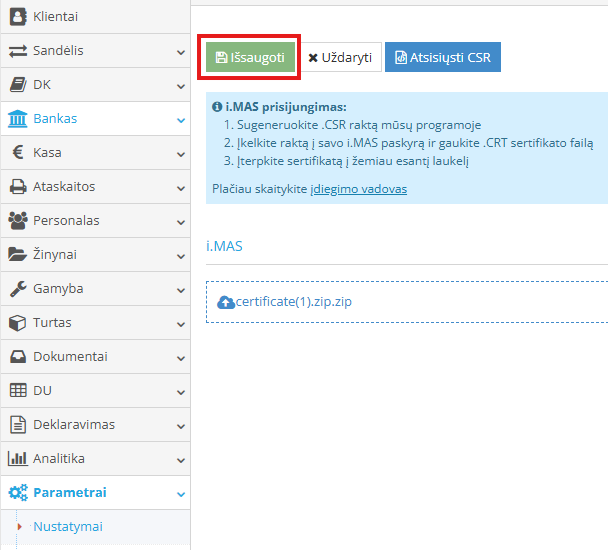Open the įdiegimo vadovas link
Image resolution: width=608 pixels, height=550 pixels.
click(358, 188)
